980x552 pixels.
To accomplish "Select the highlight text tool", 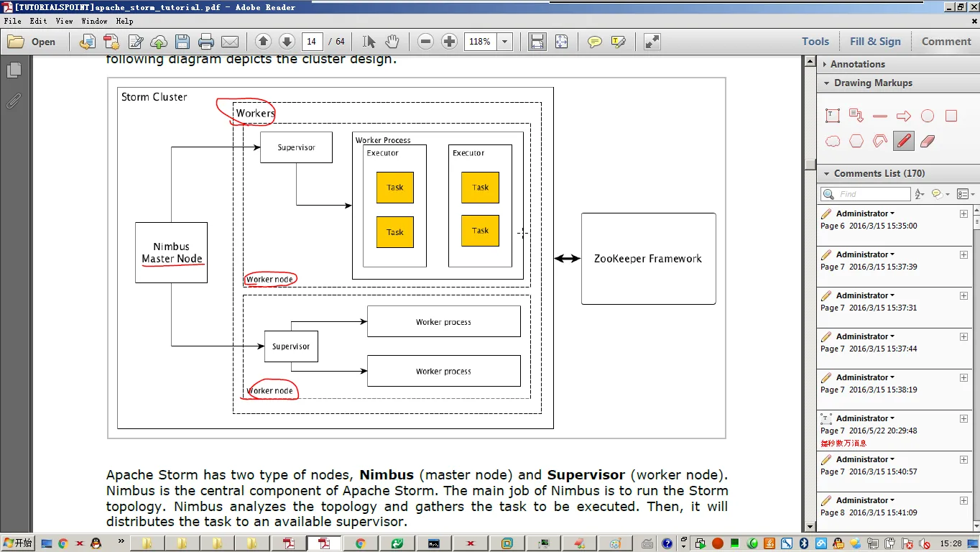I will tap(618, 42).
